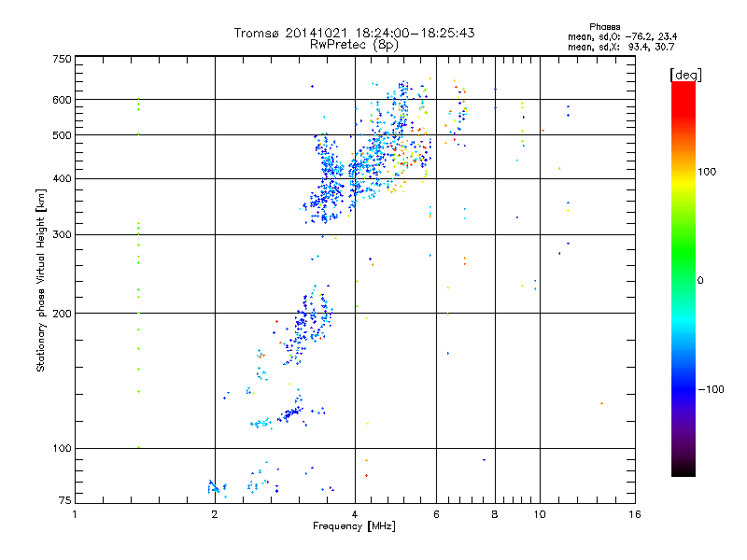Click the y-axis tick label '500'
Viewport: 747px width, 560px height.
click(x=63, y=135)
